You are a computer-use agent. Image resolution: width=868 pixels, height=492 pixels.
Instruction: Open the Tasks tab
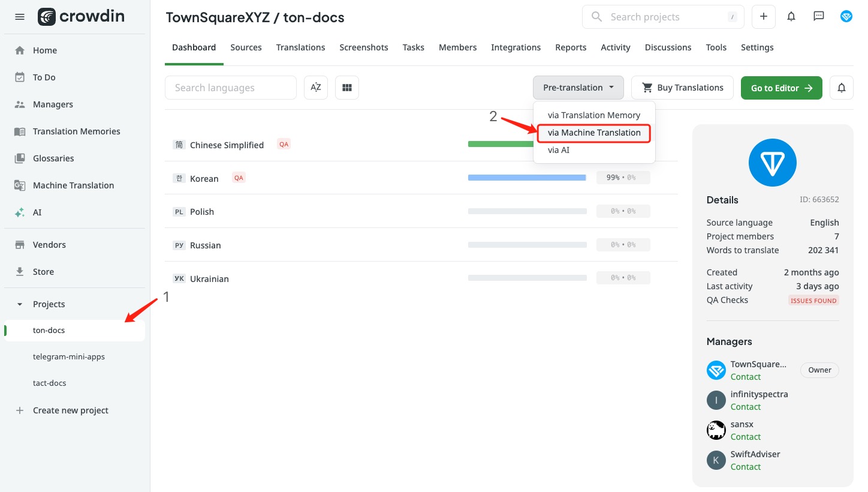tap(414, 47)
